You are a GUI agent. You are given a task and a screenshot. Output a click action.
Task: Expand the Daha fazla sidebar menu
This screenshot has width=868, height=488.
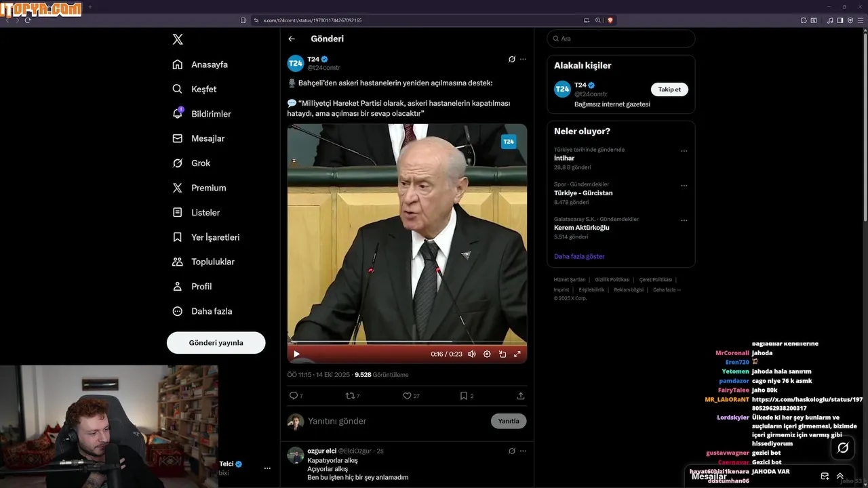click(x=202, y=311)
